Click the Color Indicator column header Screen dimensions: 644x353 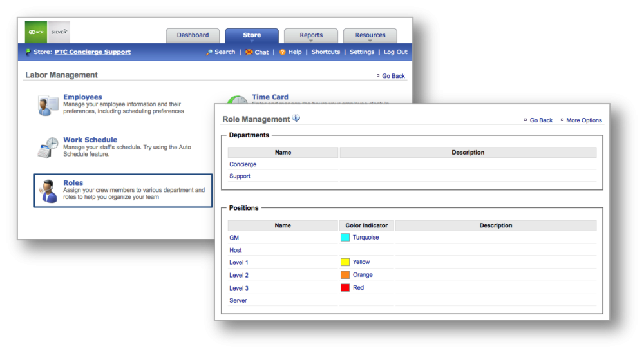point(366,225)
